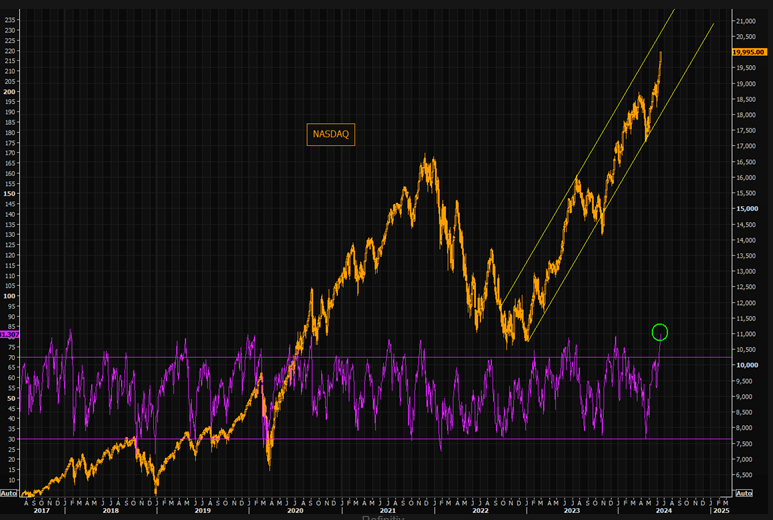773x520 pixels.
Task: Select the 2020 year label on time axis
Action: [x=294, y=510]
